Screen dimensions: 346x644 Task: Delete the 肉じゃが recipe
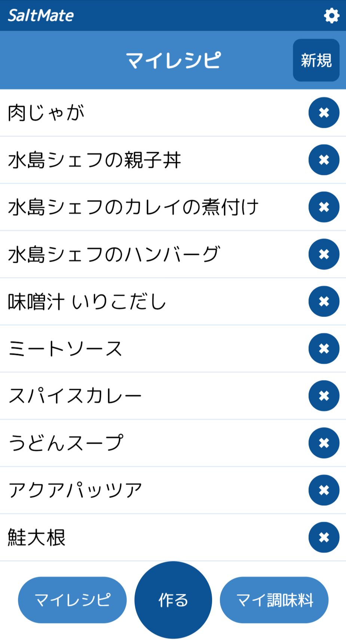(324, 113)
